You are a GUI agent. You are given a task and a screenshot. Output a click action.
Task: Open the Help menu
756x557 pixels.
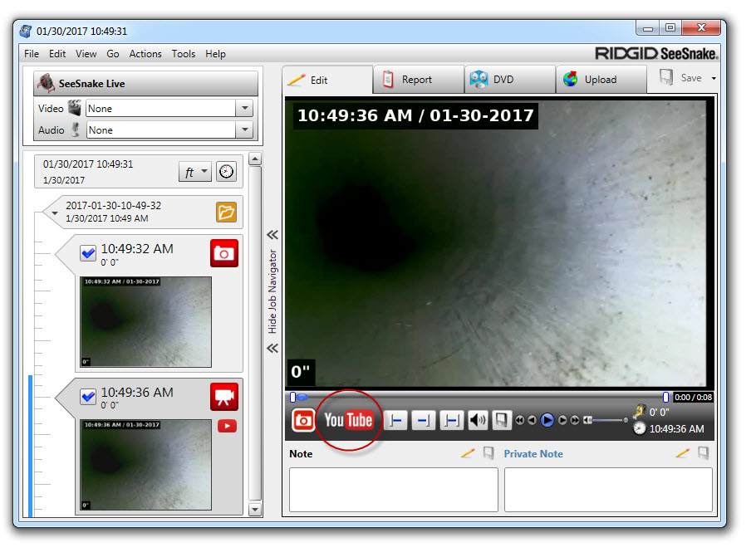215,54
